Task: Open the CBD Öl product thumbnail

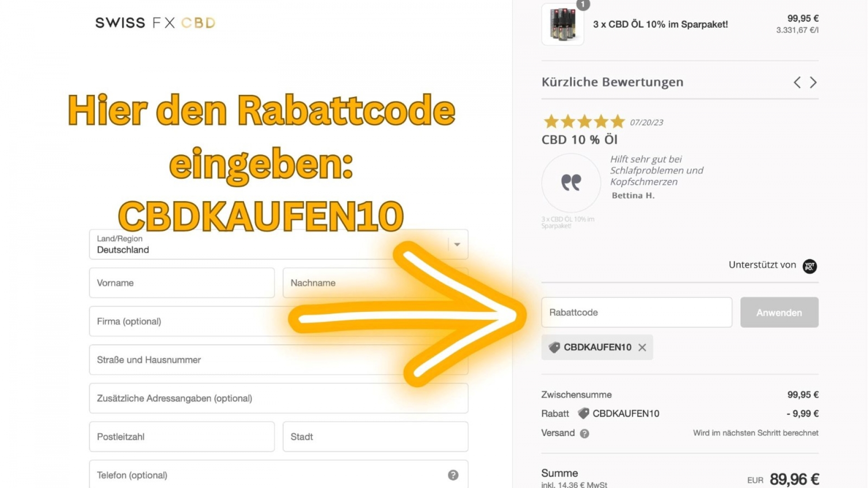Action: point(562,24)
